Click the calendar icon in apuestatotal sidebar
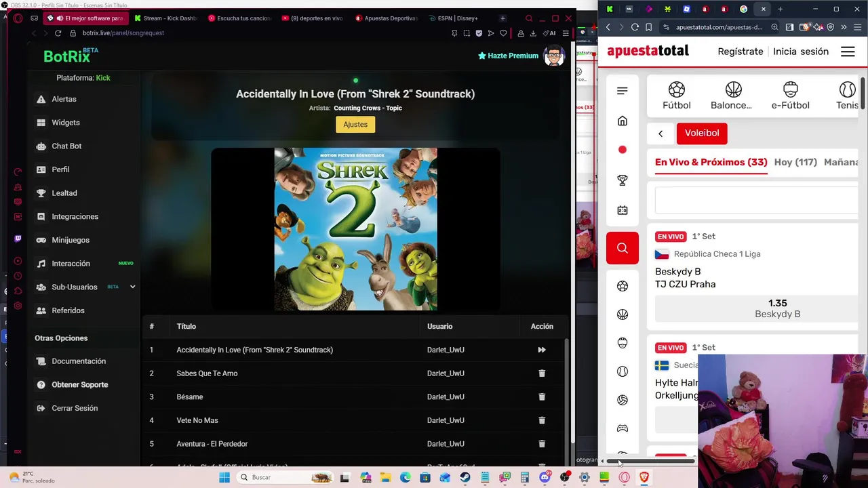Image resolution: width=868 pixels, height=488 pixels. (x=623, y=210)
